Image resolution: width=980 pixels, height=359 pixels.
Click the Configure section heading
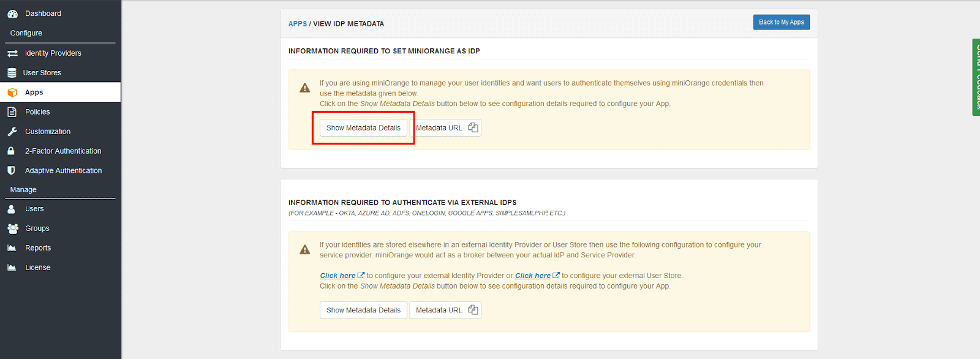pos(26,33)
